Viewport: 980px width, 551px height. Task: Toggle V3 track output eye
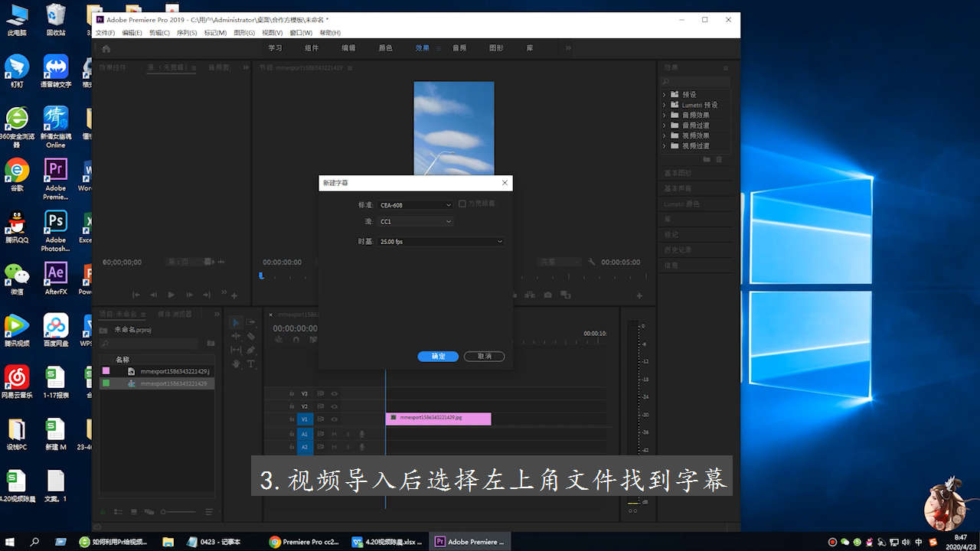[334, 393]
